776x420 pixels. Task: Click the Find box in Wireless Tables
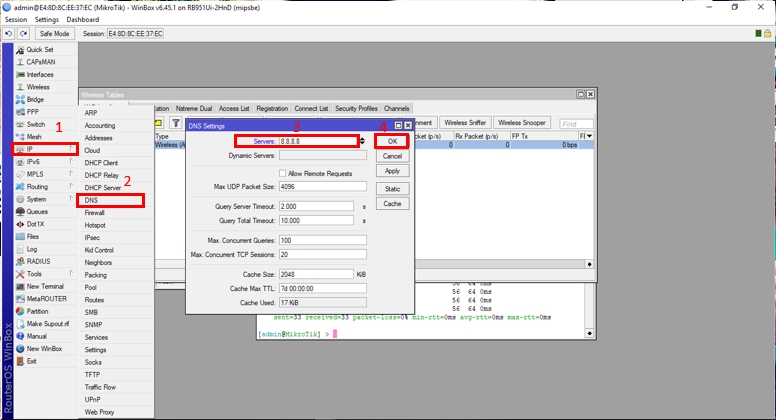click(576, 124)
